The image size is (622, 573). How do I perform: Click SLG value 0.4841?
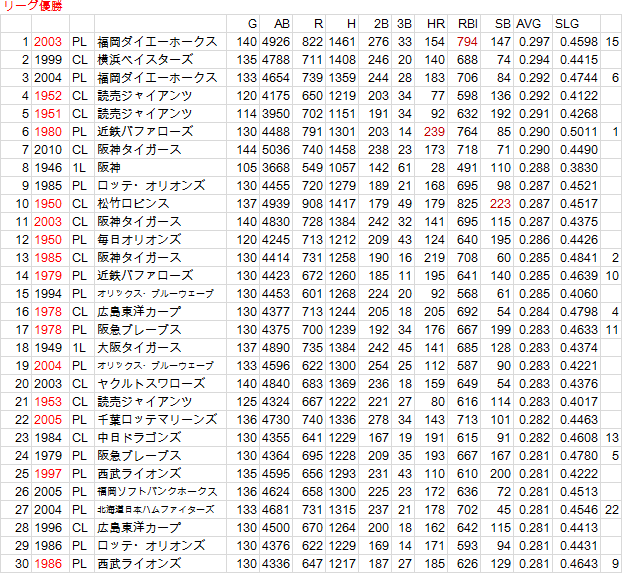(579, 258)
